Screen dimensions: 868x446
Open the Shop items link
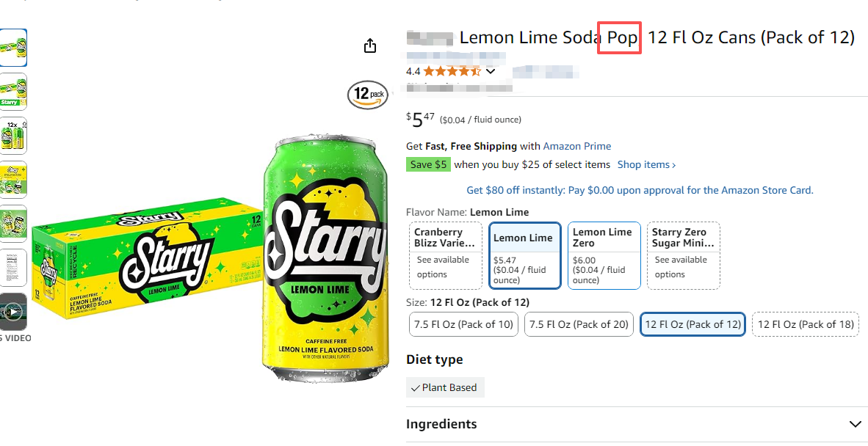[x=646, y=165]
